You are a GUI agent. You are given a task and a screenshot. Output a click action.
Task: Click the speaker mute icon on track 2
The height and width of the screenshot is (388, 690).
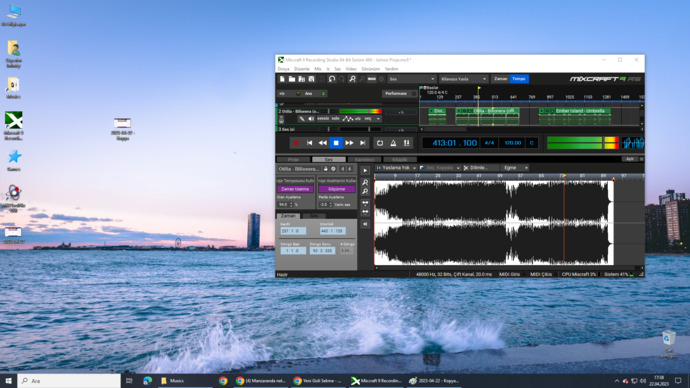tap(311, 119)
